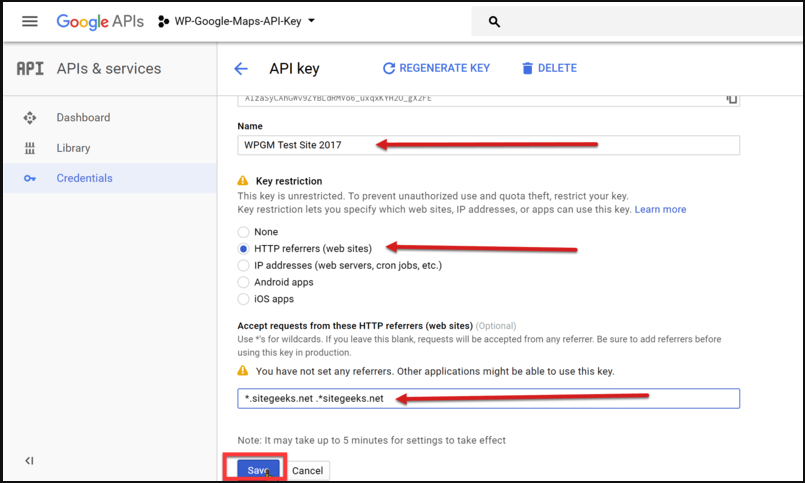Click the Name field with WPGM Test Site 2017

[488, 145]
